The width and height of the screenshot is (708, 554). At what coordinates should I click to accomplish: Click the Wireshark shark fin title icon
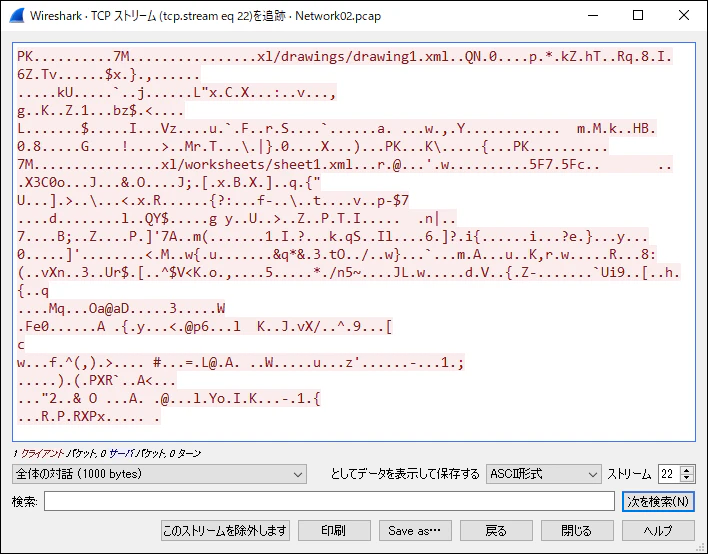click(x=16, y=15)
